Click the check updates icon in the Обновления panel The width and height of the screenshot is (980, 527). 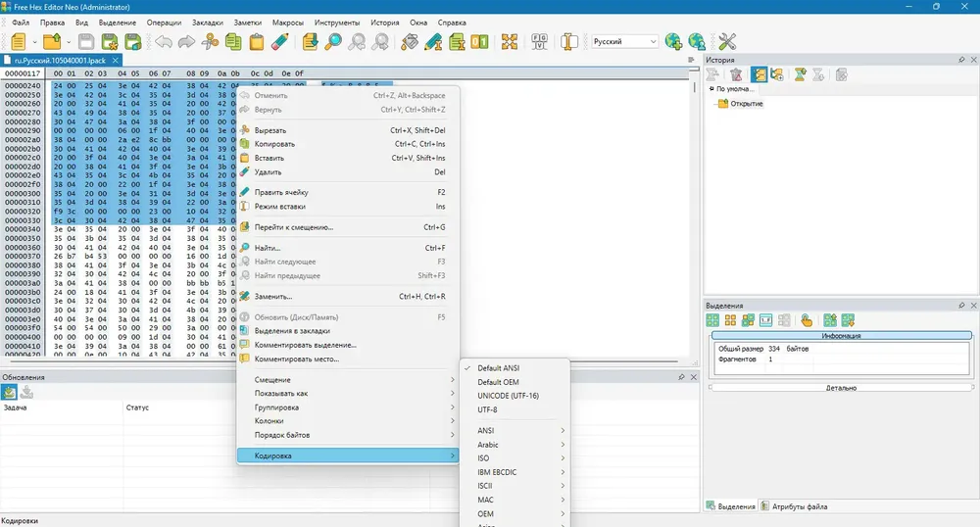point(9,392)
